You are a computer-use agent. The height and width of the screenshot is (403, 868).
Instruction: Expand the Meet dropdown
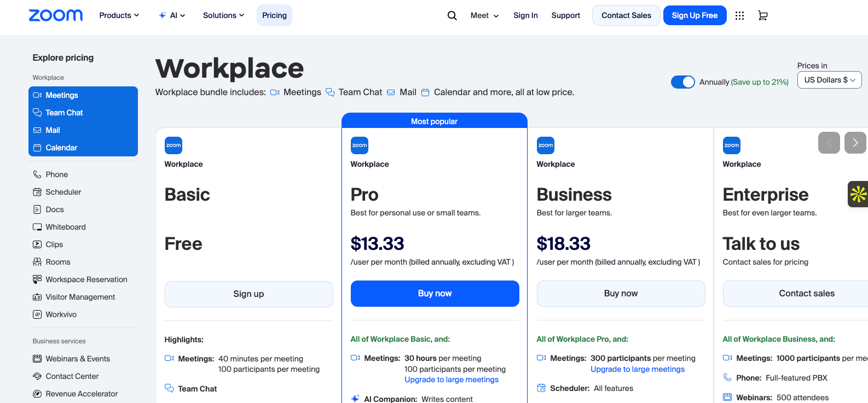(484, 15)
